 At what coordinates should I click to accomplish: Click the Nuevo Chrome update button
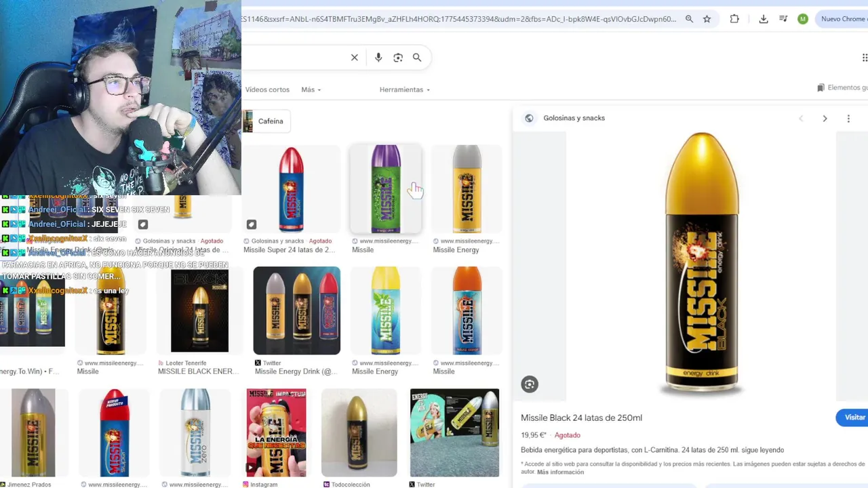click(843, 19)
